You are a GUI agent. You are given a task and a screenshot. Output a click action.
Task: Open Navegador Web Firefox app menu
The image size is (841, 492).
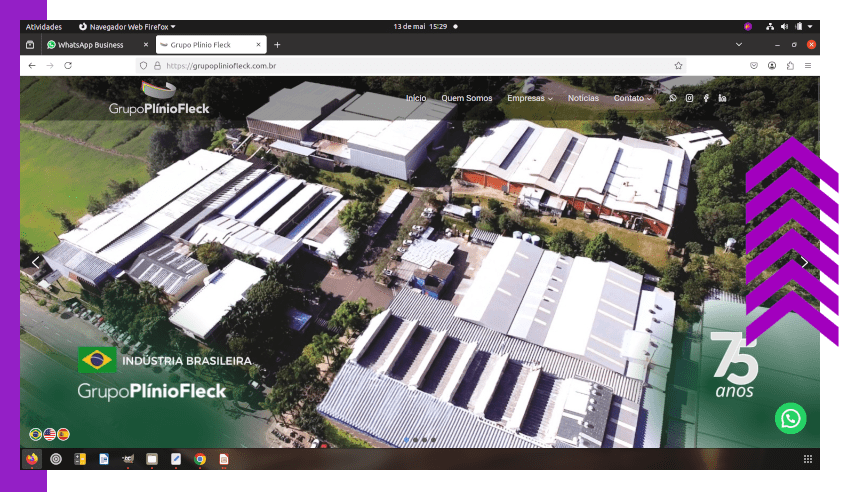pyautogui.click(x=127, y=26)
